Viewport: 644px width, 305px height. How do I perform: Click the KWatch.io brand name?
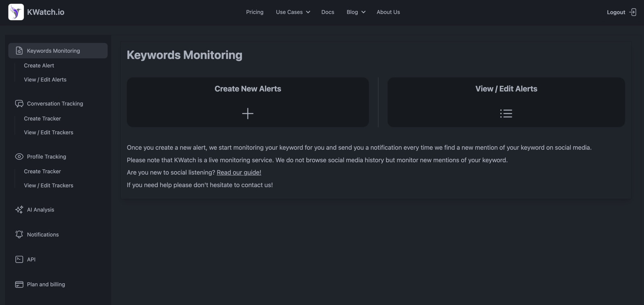click(x=45, y=12)
